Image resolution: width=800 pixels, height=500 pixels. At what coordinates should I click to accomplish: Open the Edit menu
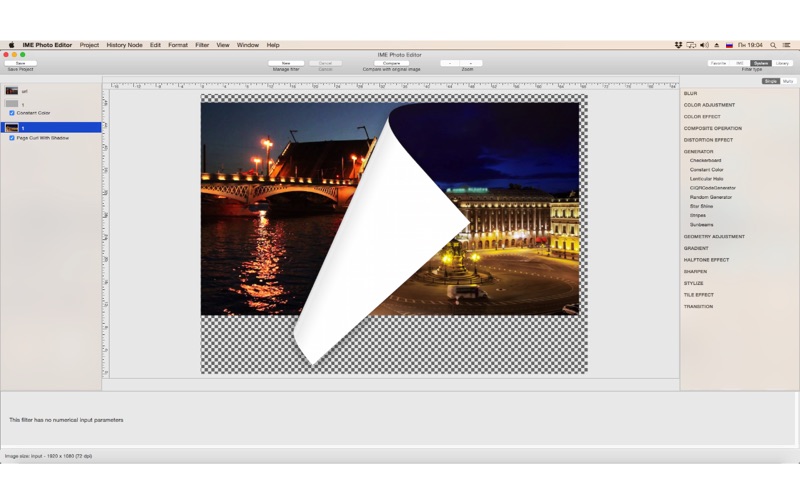pos(155,45)
